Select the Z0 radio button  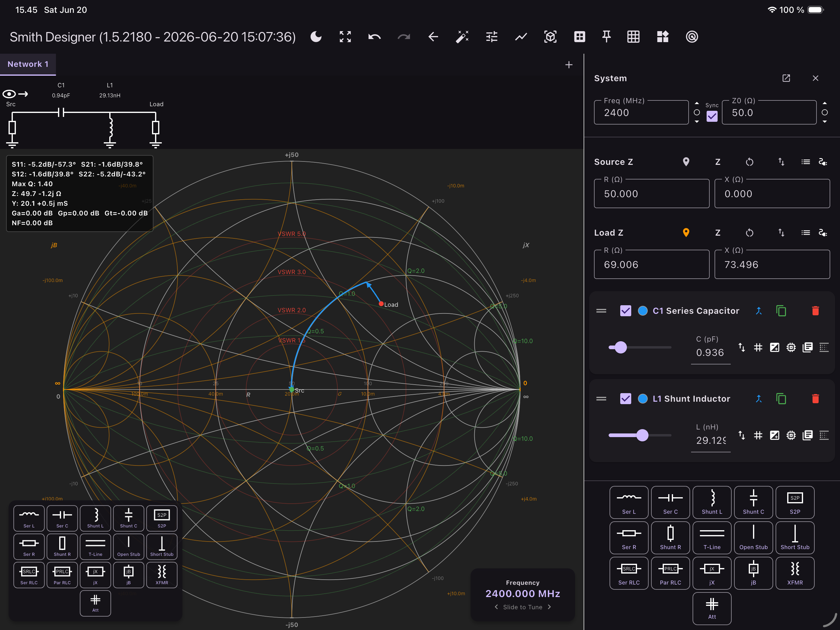point(825,112)
